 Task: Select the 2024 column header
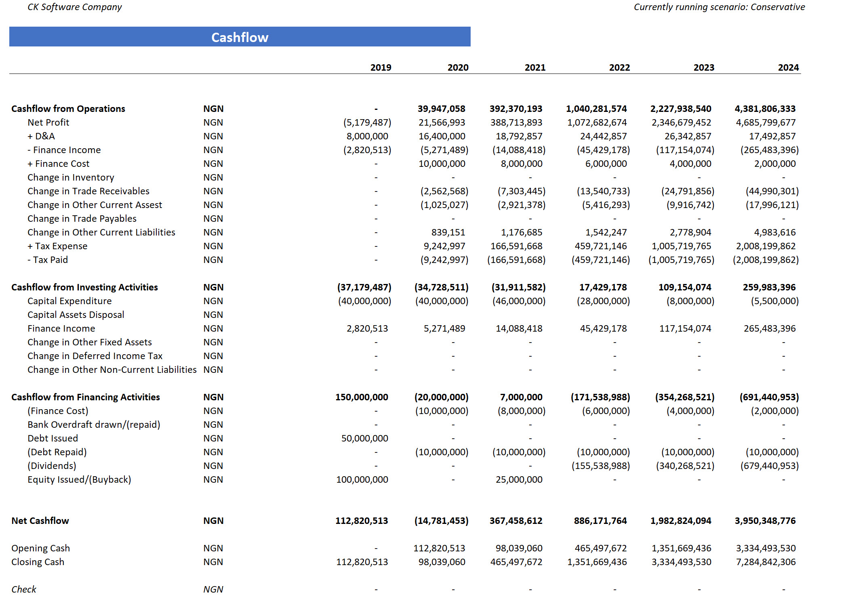click(x=788, y=67)
